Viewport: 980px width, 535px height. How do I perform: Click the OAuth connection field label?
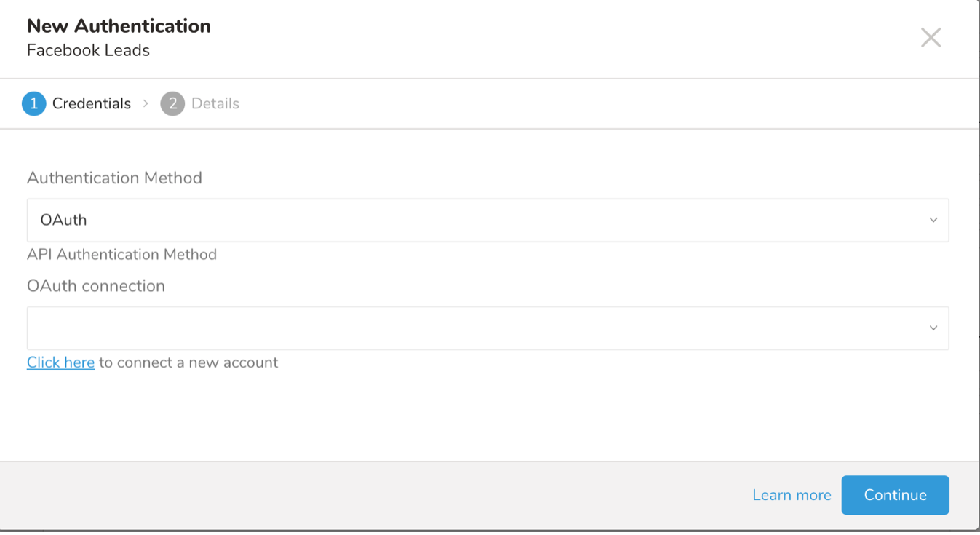point(96,286)
